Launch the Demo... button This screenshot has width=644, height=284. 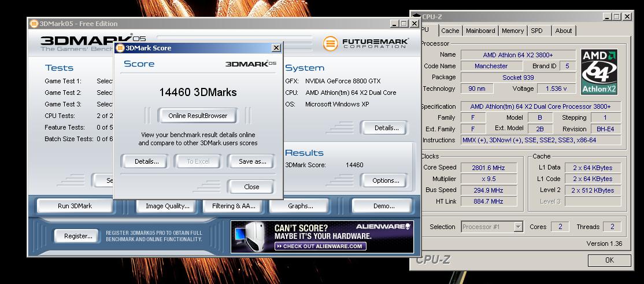point(381,206)
